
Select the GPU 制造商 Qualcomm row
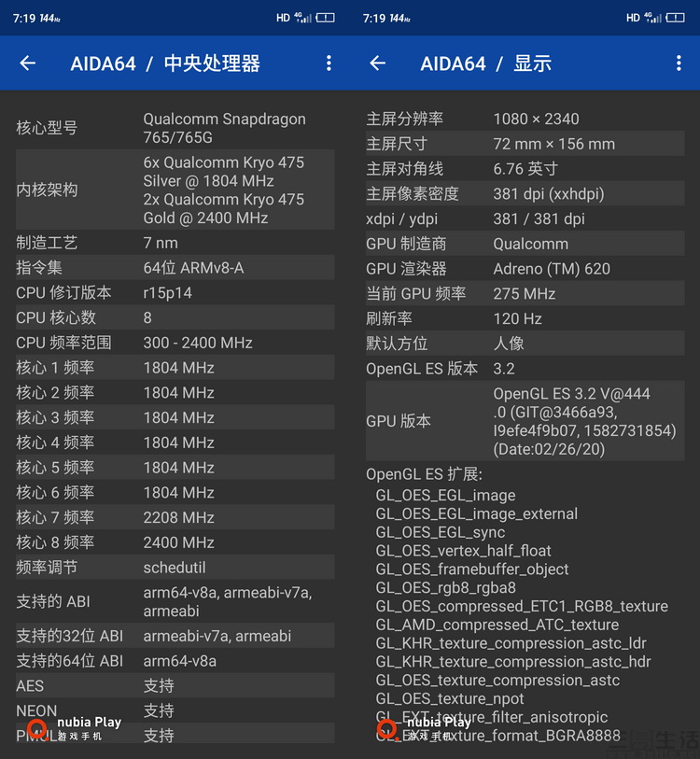point(525,244)
